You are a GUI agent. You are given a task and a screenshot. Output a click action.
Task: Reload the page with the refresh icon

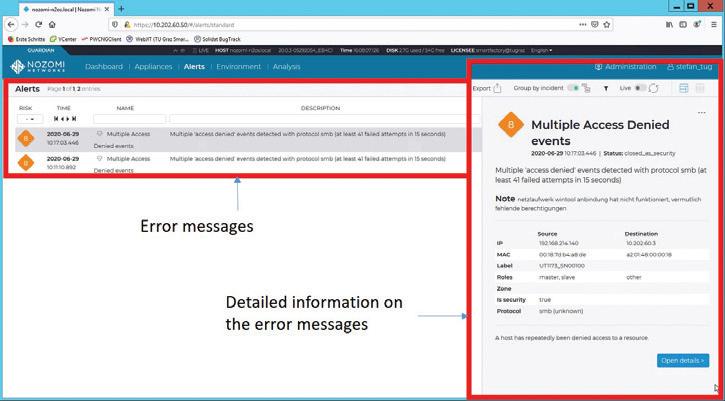pyautogui.click(x=39, y=25)
